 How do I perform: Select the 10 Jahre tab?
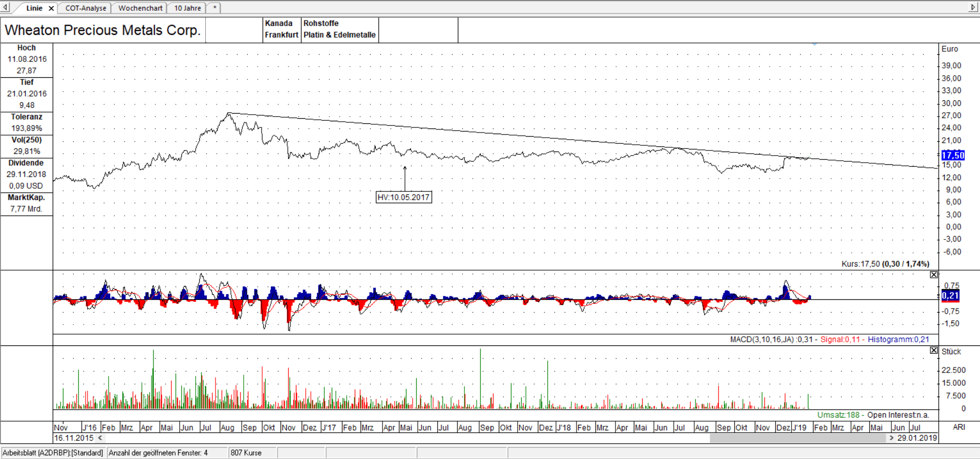click(187, 8)
